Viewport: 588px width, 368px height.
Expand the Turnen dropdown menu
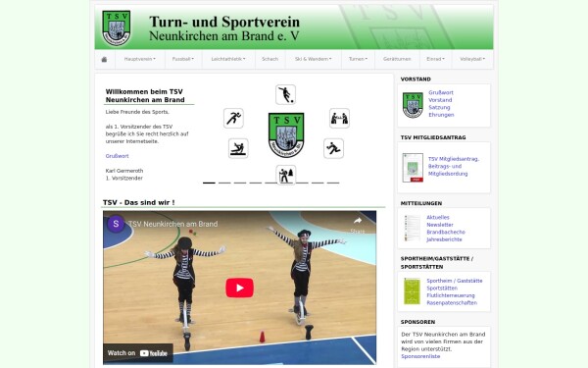coord(358,59)
